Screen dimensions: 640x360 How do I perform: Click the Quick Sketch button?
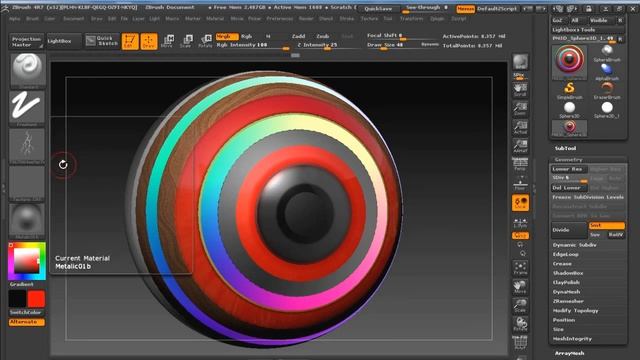(x=102, y=42)
